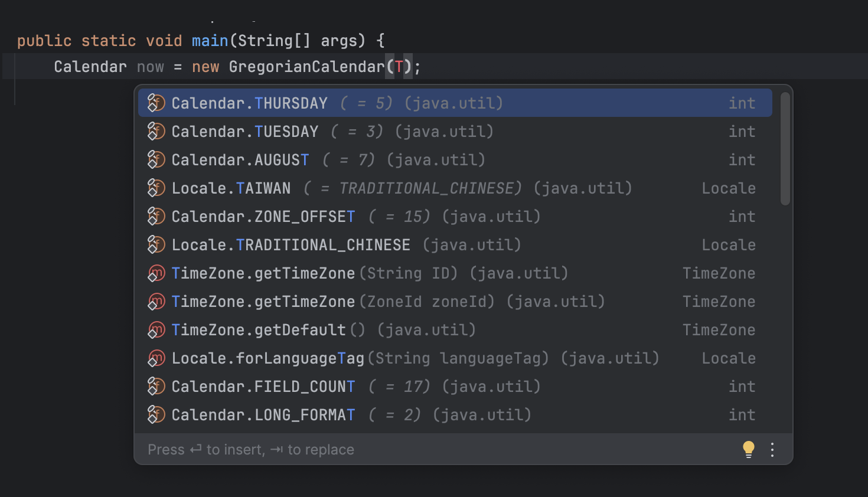Click the method icon beside TimeZone.getDefault
Screen dimensions: 868x497
156,329
